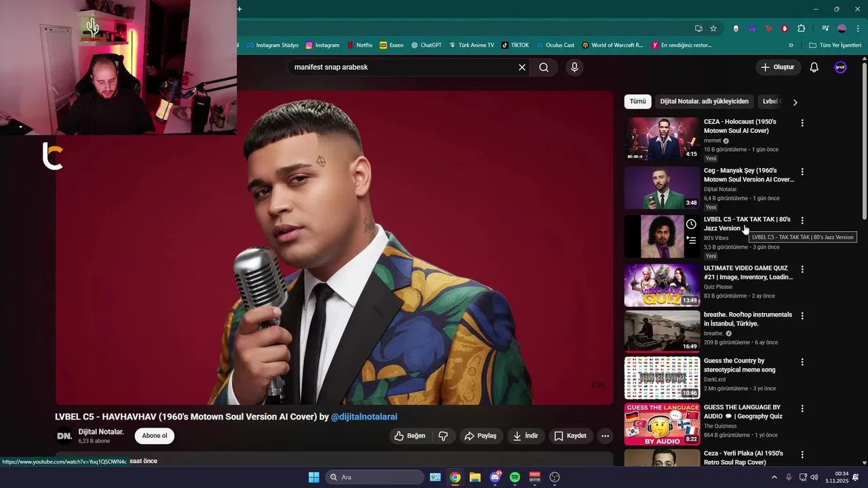This screenshot has height=488, width=868.
Task: Add TAK TAK TAK video to queue
Action: click(x=691, y=239)
